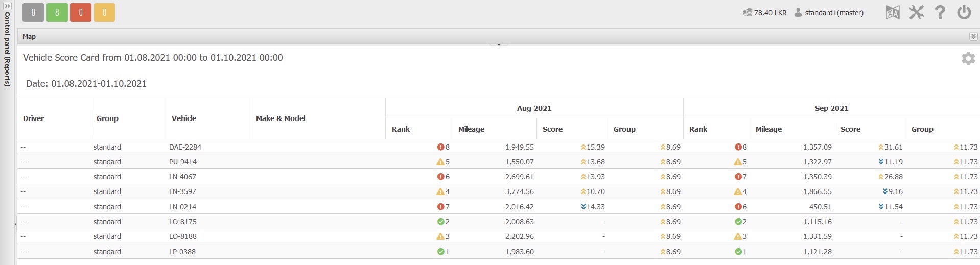Toggle the yellow status counter showing 0
Image resolution: width=980 pixels, height=265 pixels.
pos(104,13)
